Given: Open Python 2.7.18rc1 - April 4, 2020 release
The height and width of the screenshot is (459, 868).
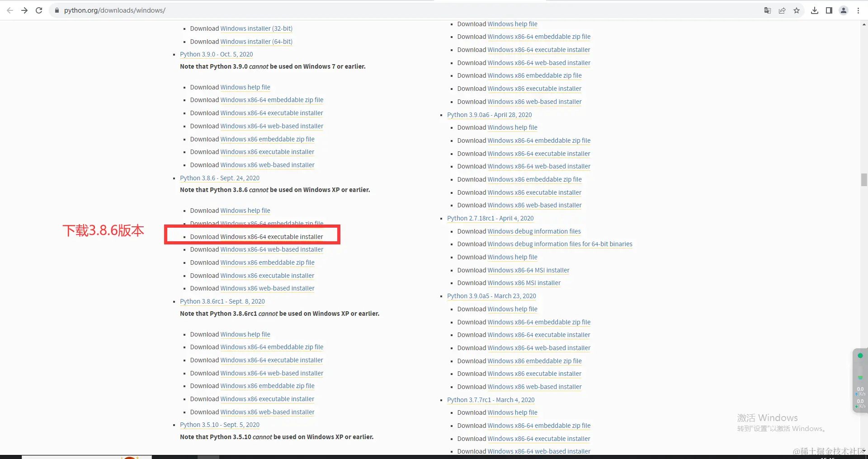Looking at the screenshot, I should click(491, 218).
